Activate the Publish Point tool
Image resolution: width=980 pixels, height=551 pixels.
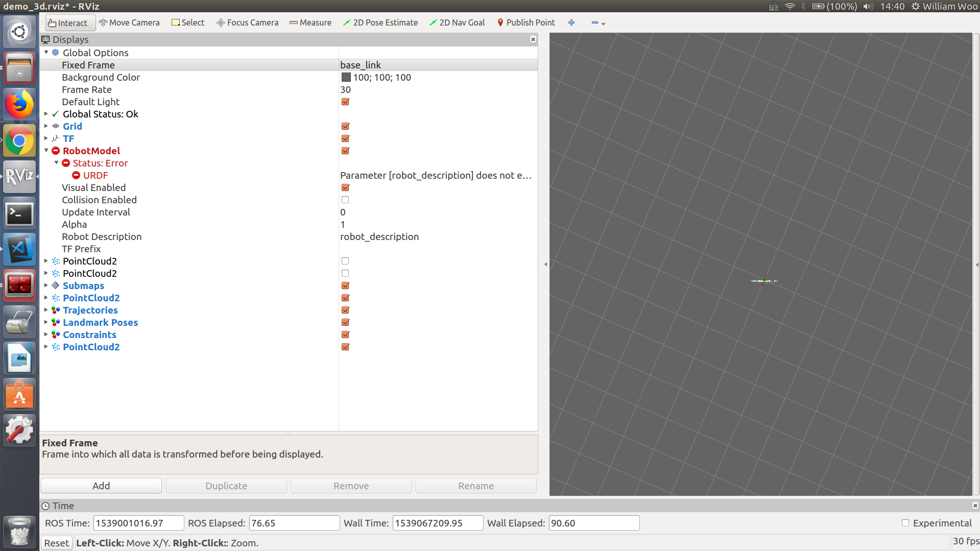click(526, 22)
